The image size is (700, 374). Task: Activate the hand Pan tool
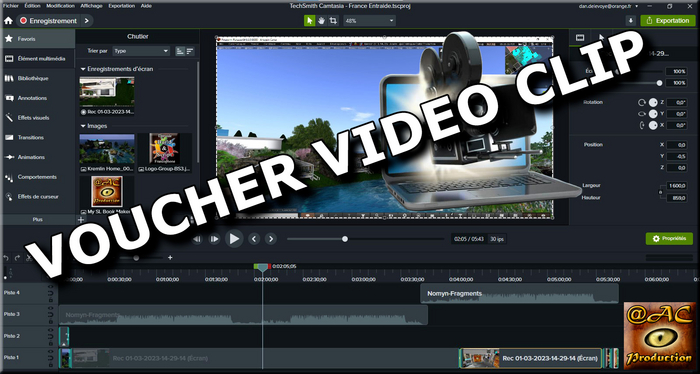click(321, 21)
